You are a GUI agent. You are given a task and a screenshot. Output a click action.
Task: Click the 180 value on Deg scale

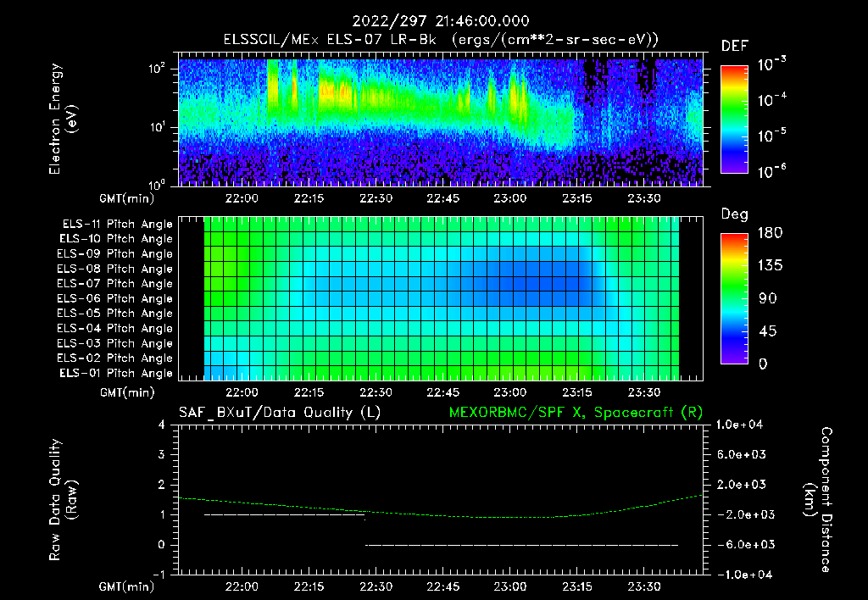click(770, 233)
